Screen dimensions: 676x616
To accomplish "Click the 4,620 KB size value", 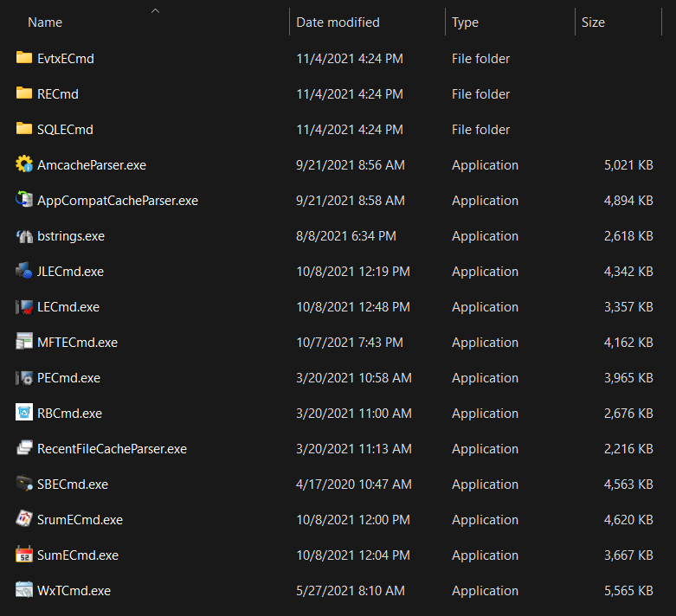I will click(x=628, y=519).
